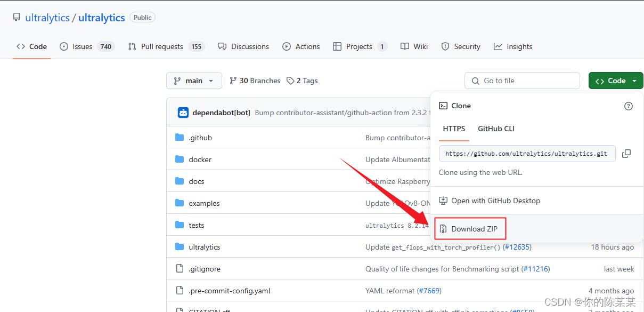Click the 740 issues counter badge
This screenshot has height=312, width=644.
tap(106, 46)
